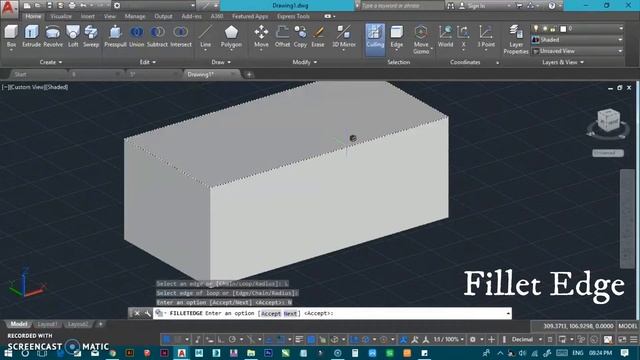The height and width of the screenshot is (360, 640).
Task: Start the Sweep tool
Action: tap(91, 36)
